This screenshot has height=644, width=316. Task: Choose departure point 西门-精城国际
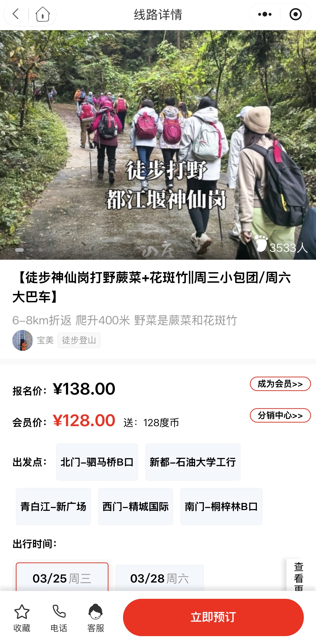135,506
